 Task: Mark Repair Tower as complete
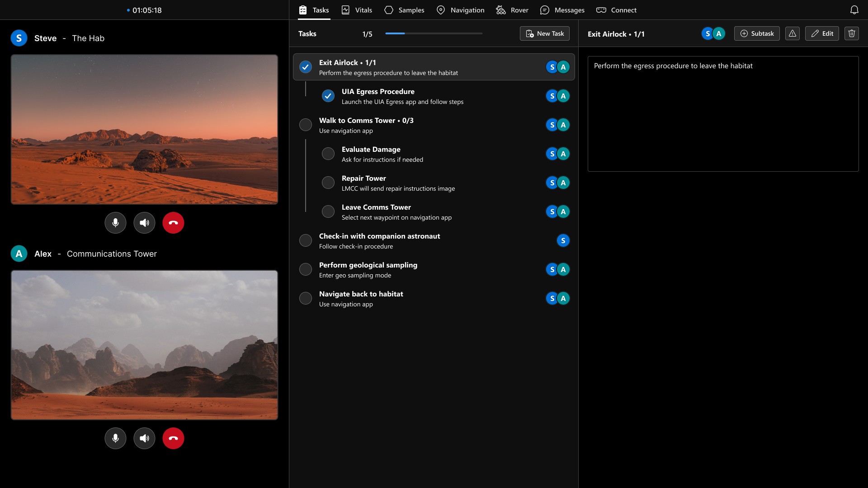coord(328,183)
